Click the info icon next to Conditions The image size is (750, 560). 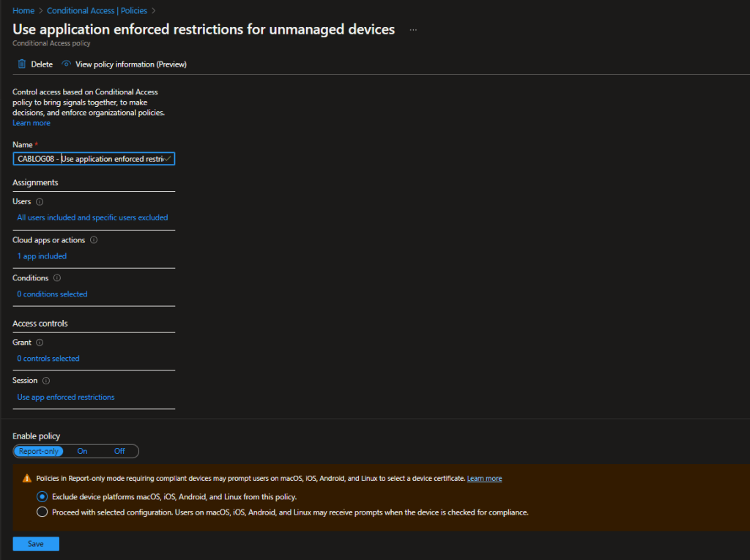pos(57,278)
